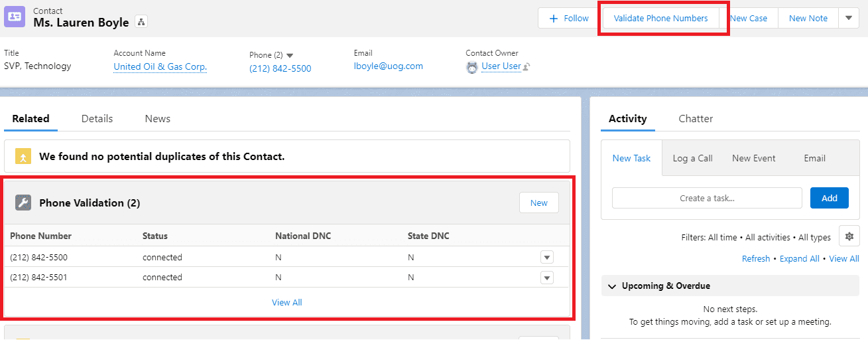Select the Log a Call tab
The width and height of the screenshot is (868, 340).
point(692,158)
